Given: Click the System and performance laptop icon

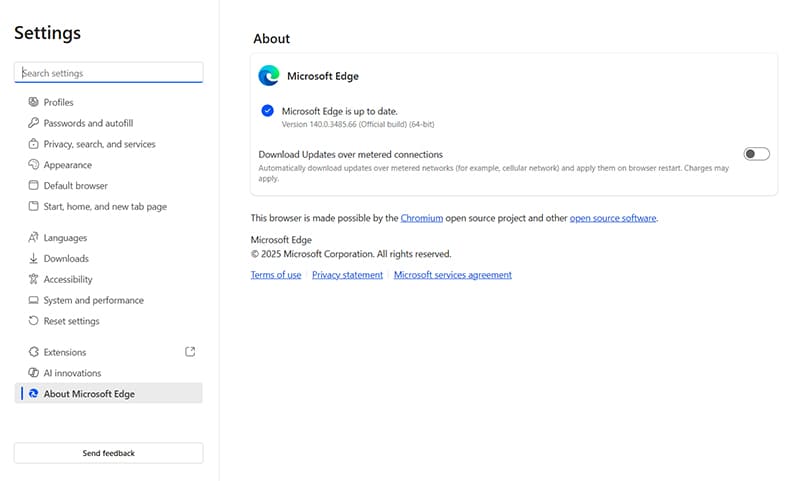Looking at the screenshot, I should point(33,300).
